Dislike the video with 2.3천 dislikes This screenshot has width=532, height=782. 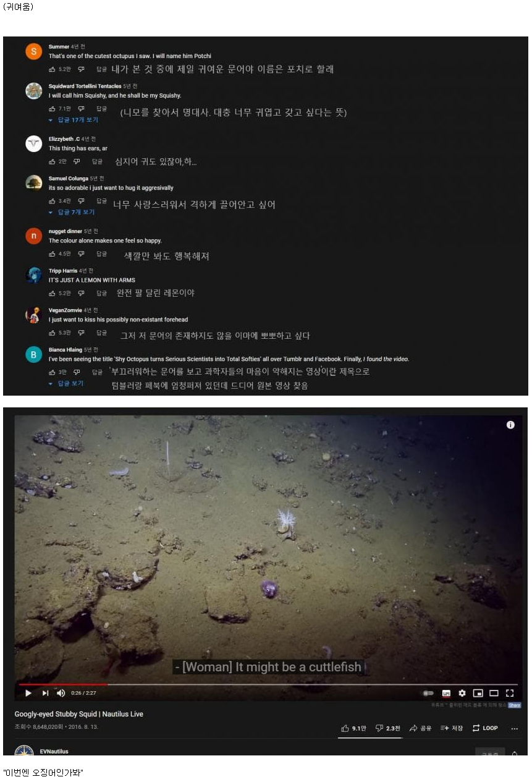pos(388,728)
